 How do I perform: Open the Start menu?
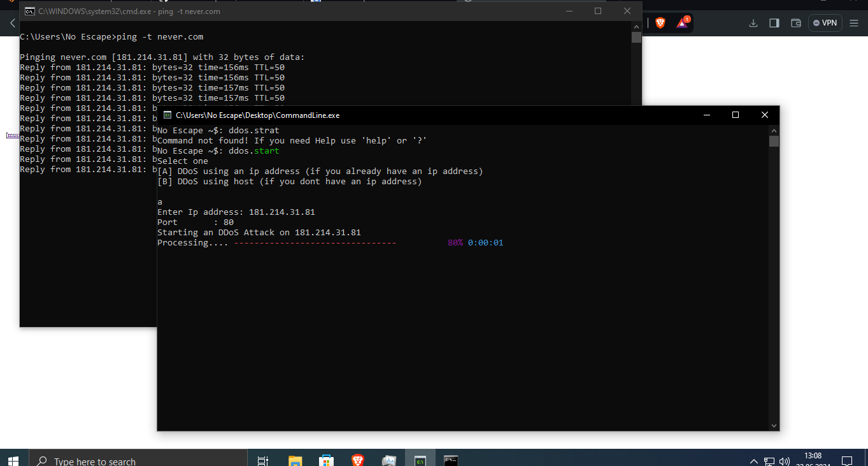(13, 458)
